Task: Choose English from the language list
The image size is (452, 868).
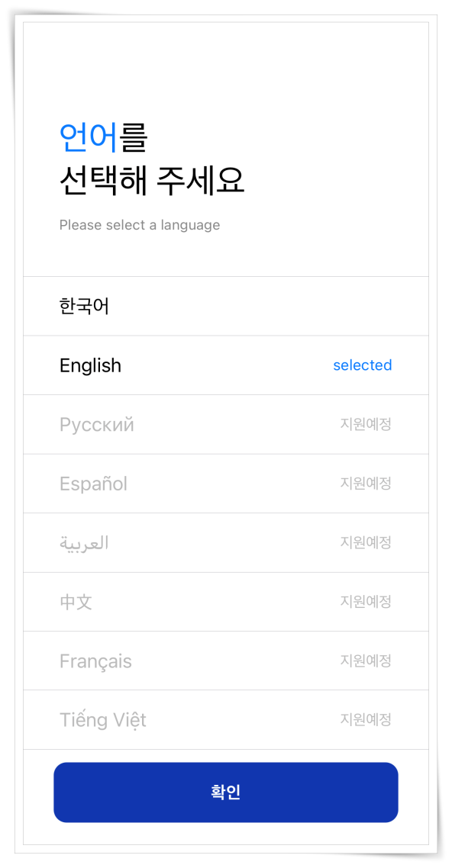Action: click(x=226, y=365)
